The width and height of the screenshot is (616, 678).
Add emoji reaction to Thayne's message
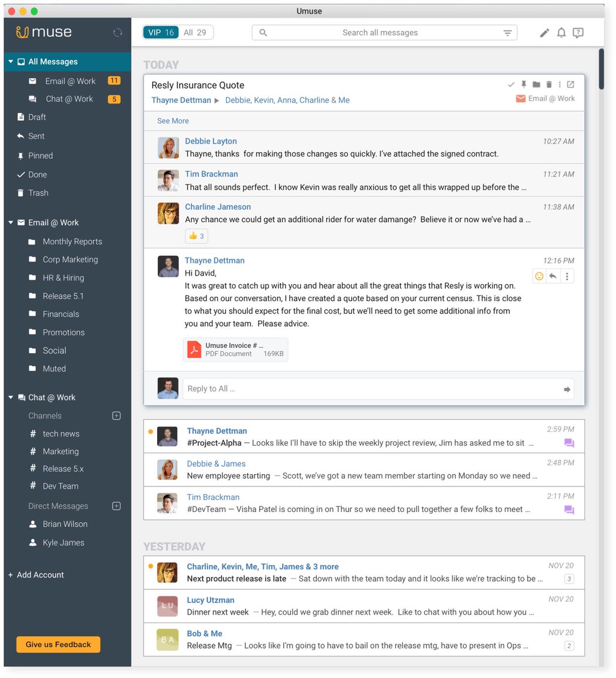click(x=539, y=276)
